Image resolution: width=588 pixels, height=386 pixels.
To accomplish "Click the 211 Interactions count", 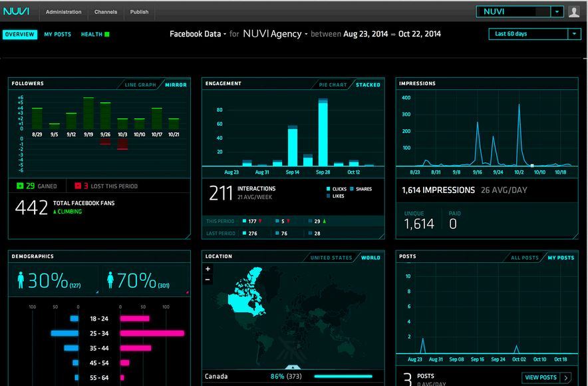I will coord(221,193).
